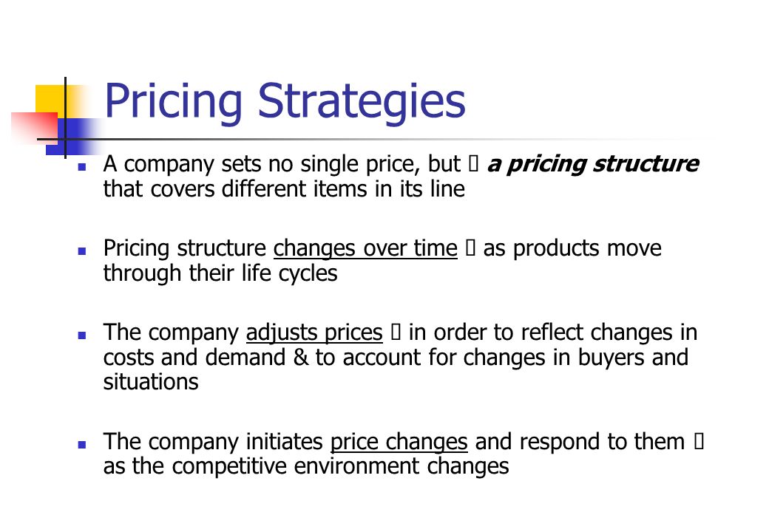This screenshot has width=769, height=532.
Task: Select the bullet marker before 'The company initiates'
Action: [x=82, y=445]
